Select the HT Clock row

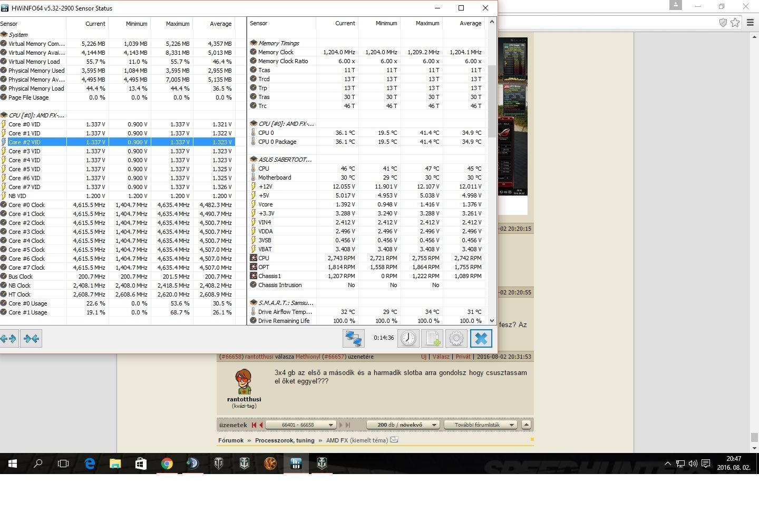coord(117,294)
